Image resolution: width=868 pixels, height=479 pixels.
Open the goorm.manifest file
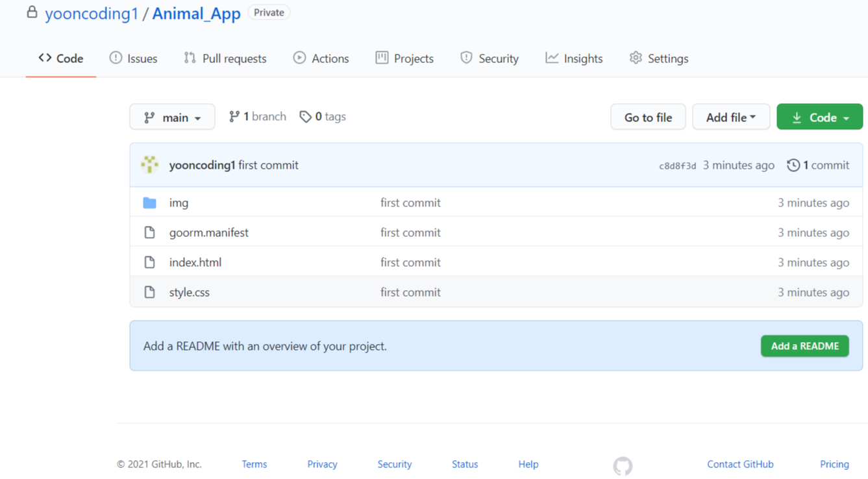point(208,232)
